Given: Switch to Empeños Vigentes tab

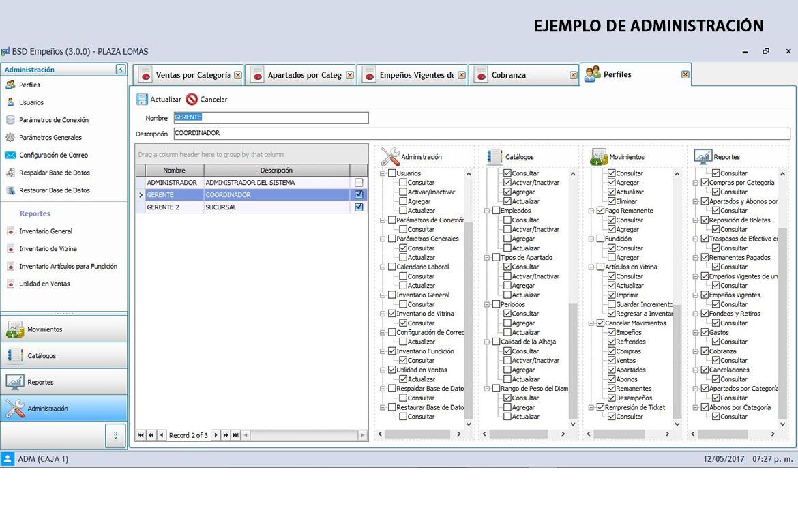Looking at the screenshot, I should [x=412, y=75].
